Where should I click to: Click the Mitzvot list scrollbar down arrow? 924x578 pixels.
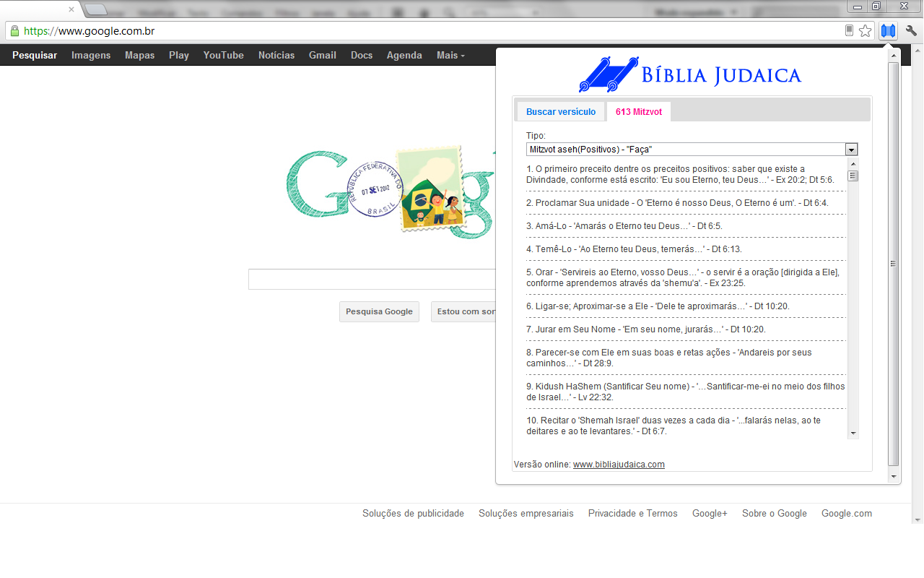(x=853, y=433)
